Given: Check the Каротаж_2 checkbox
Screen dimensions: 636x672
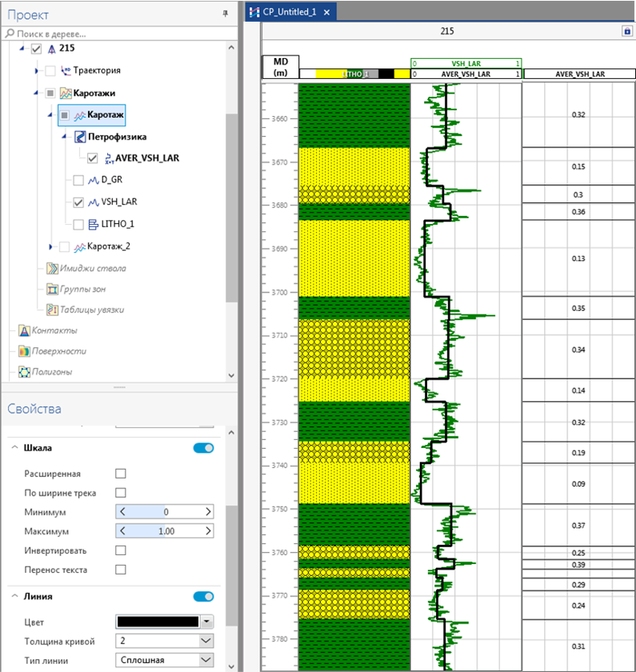Looking at the screenshot, I should [x=64, y=247].
